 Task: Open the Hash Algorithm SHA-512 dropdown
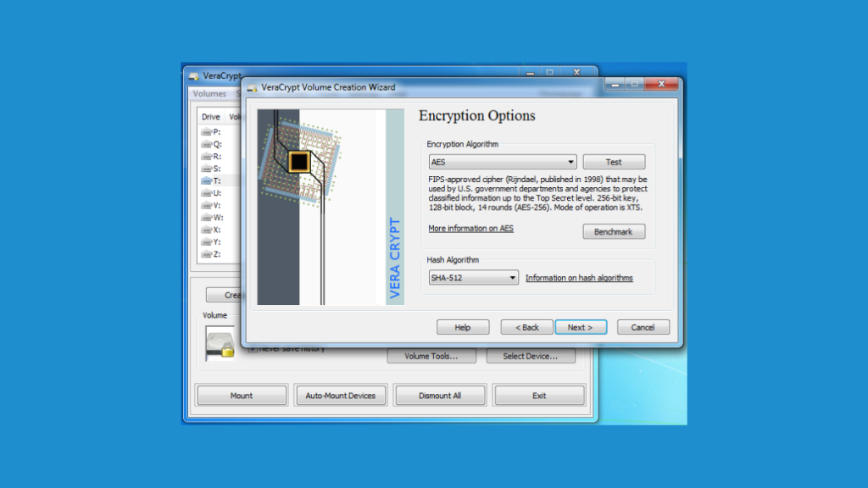tap(473, 278)
